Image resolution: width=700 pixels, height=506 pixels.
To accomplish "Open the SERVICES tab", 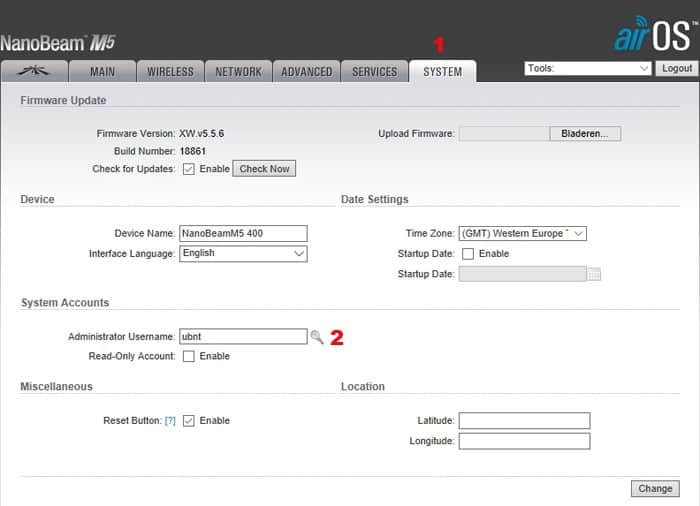I will pos(374,71).
